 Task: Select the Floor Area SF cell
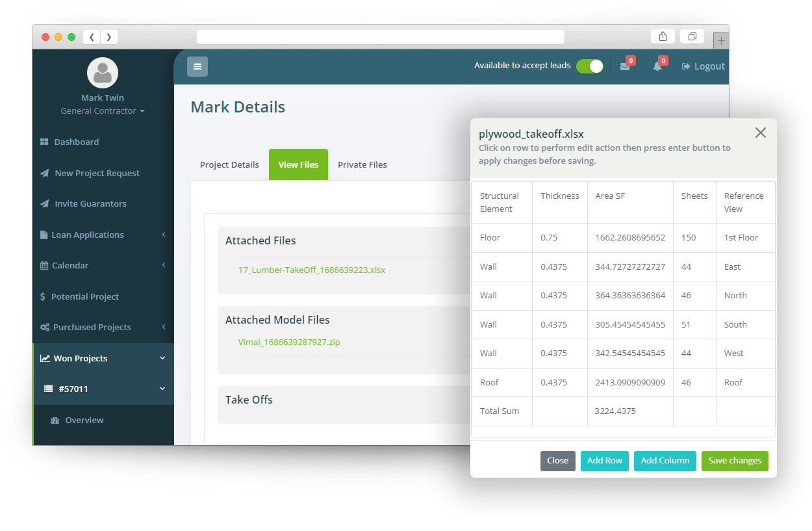tap(629, 238)
